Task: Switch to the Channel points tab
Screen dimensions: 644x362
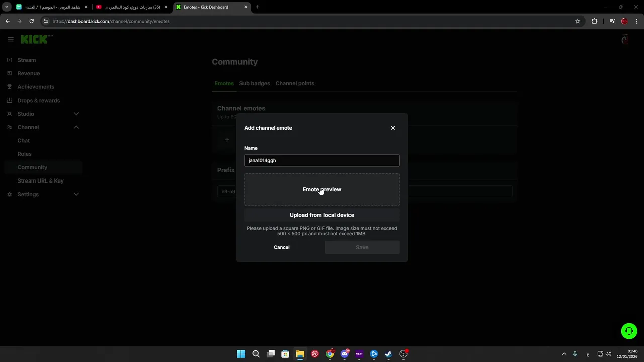Action: [295, 83]
